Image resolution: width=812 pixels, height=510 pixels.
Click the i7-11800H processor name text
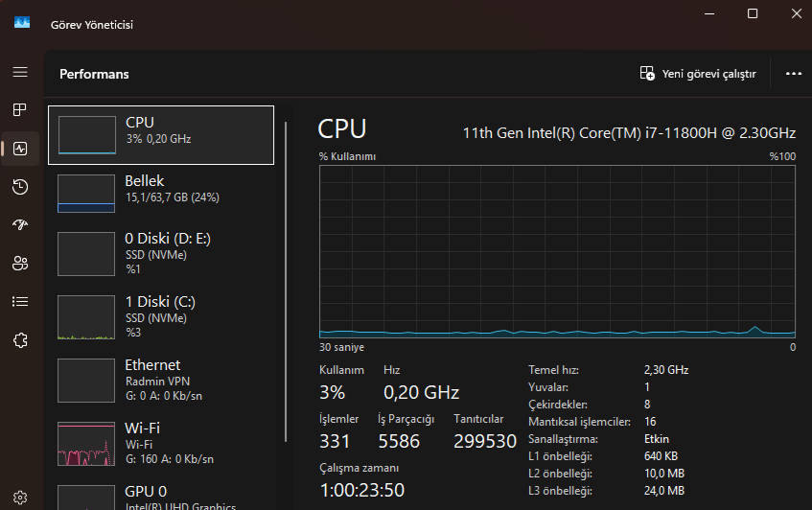[629, 133]
